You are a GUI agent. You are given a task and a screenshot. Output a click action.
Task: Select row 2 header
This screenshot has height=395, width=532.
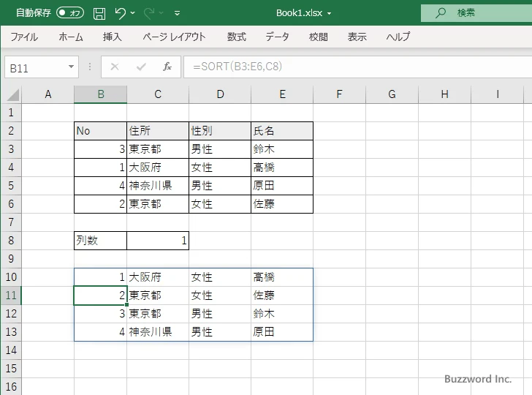point(11,131)
